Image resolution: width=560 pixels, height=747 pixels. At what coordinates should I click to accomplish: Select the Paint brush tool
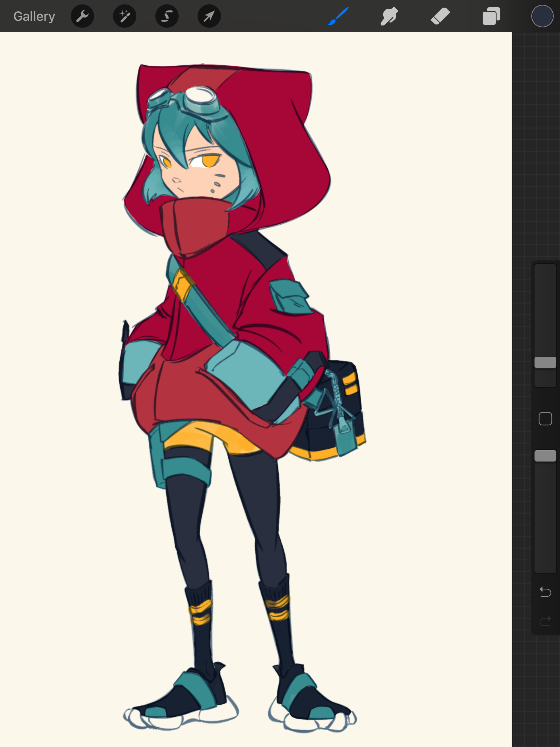tap(338, 16)
